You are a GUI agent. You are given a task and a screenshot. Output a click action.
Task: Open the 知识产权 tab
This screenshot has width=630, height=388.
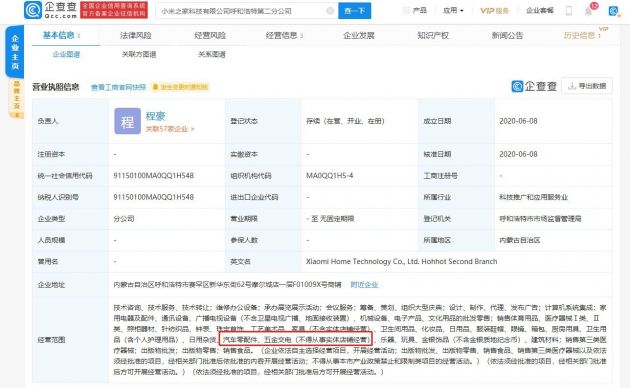pyautogui.click(x=433, y=35)
